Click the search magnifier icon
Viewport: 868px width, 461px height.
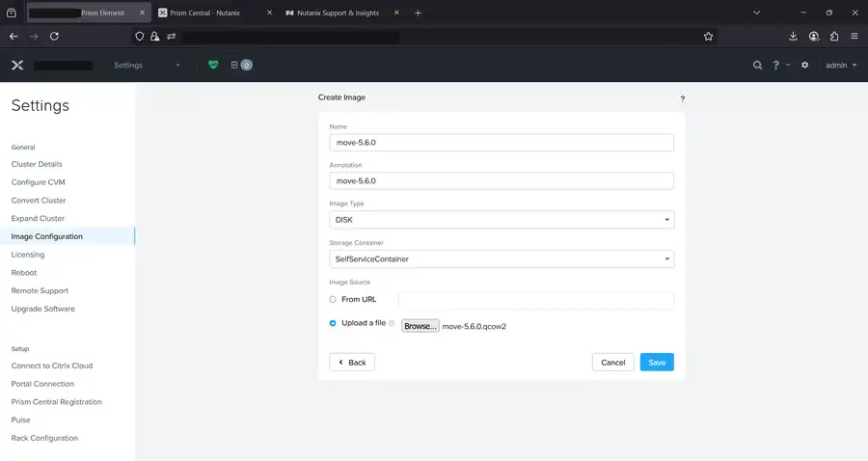pyautogui.click(x=757, y=66)
